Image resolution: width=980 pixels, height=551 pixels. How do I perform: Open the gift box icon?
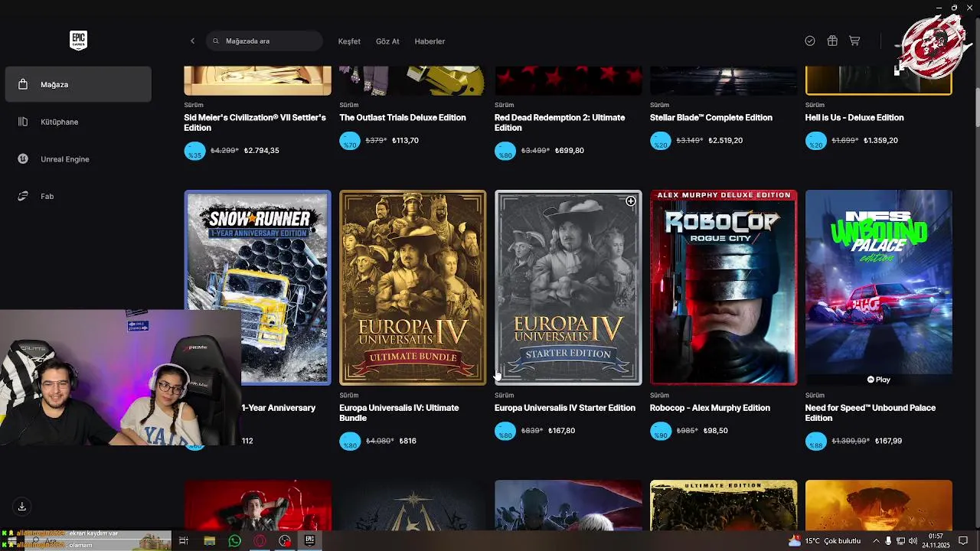coord(832,41)
